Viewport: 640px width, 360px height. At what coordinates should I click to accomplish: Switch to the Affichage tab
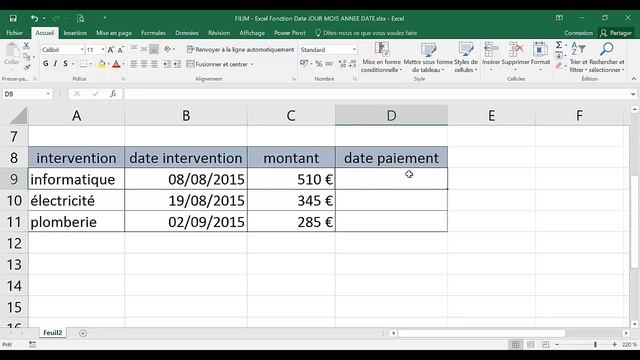252,33
